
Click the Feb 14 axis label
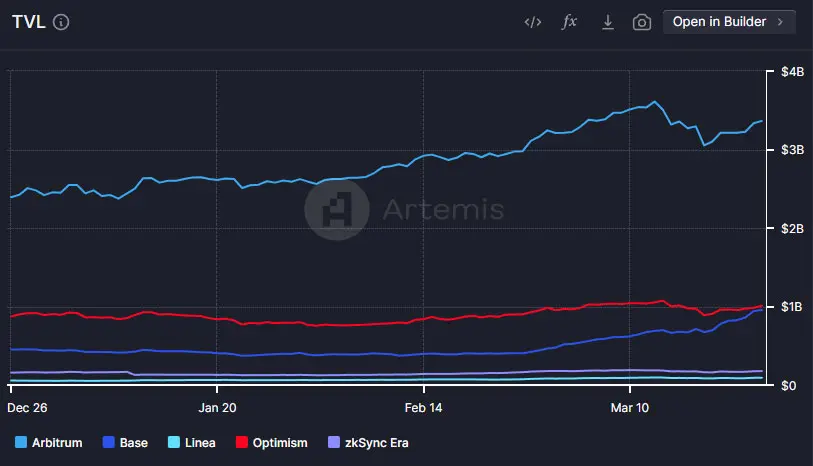coord(423,408)
